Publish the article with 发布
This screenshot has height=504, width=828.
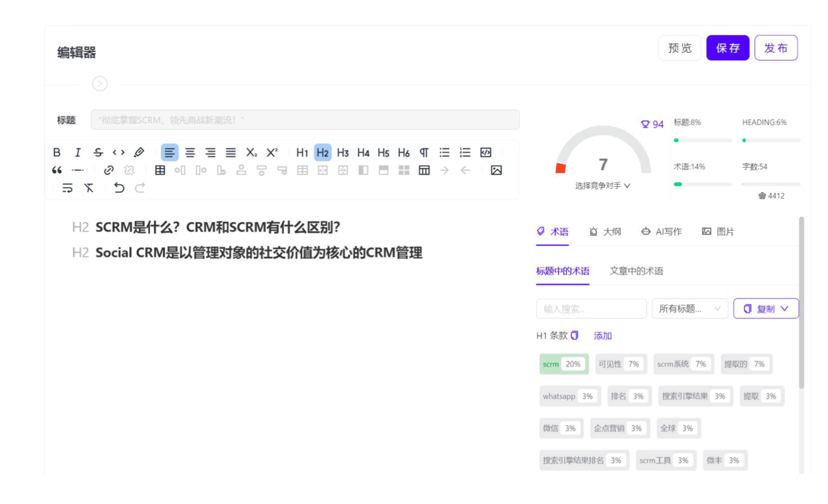click(x=776, y=48)
